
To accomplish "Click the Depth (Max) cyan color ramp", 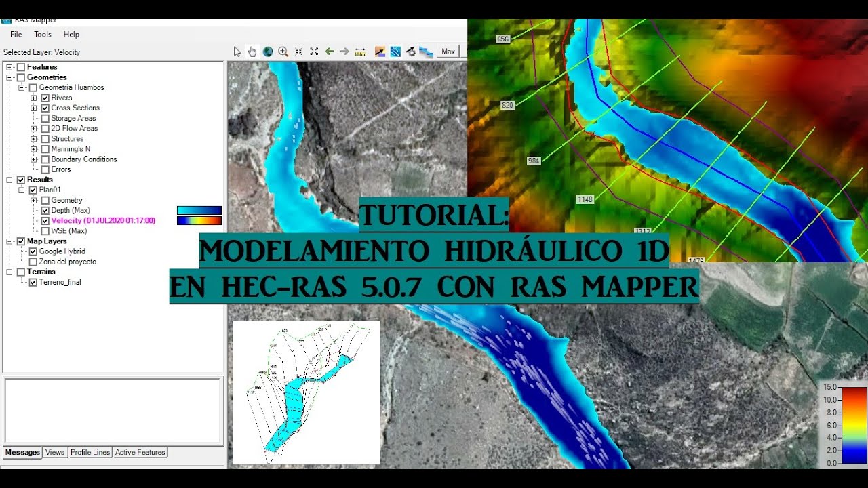I will tap(199, 210).
